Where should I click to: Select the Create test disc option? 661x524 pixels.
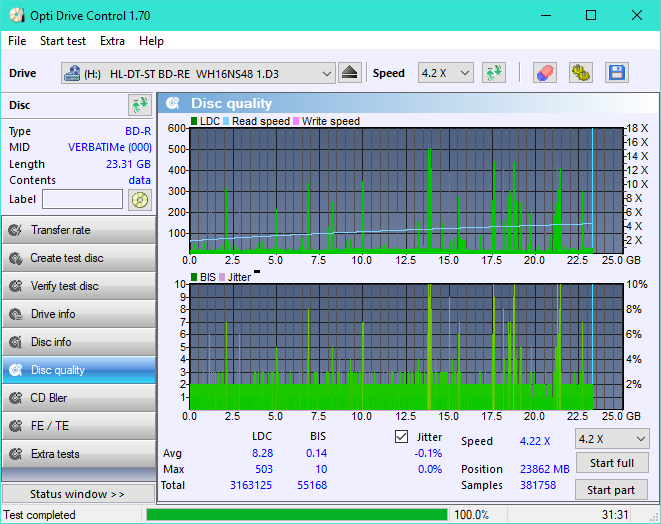(79, 258)
